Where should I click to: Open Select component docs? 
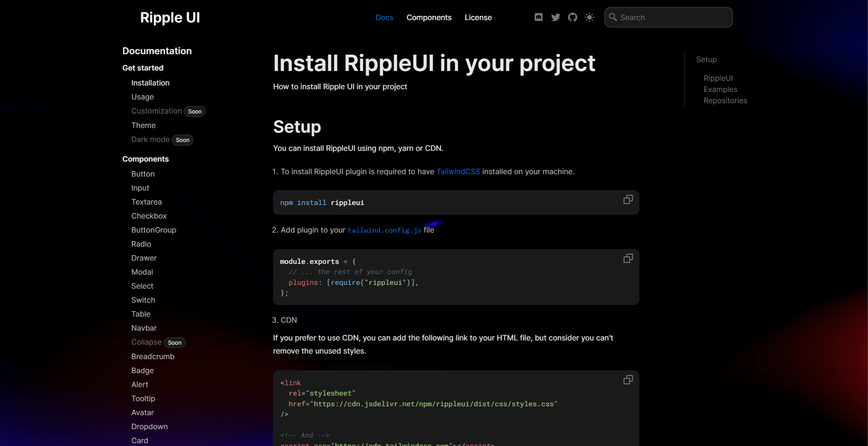142,286
